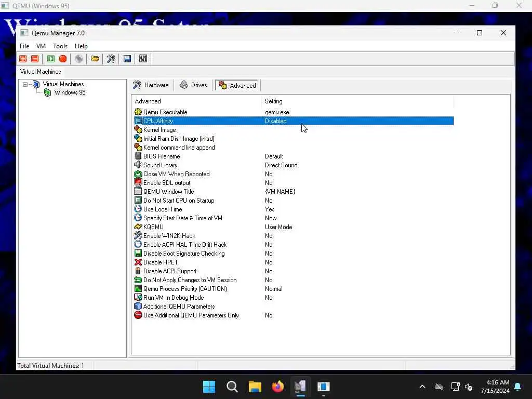The width and height of the screenshot is (532, 399).
Task: Show hidden system tray icons
Action: click(x=422, y=387)
